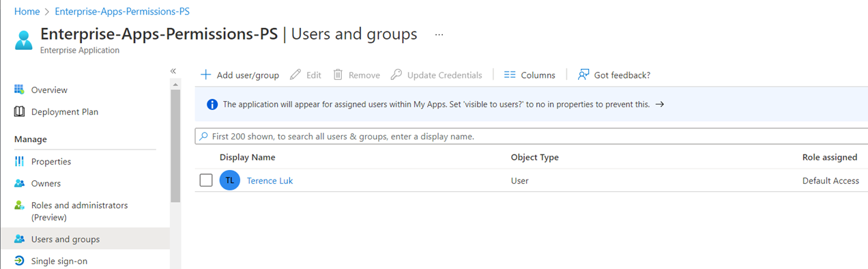Click the Default Access role cell
The height and width of the screenshot is (269, 868).
830,181
